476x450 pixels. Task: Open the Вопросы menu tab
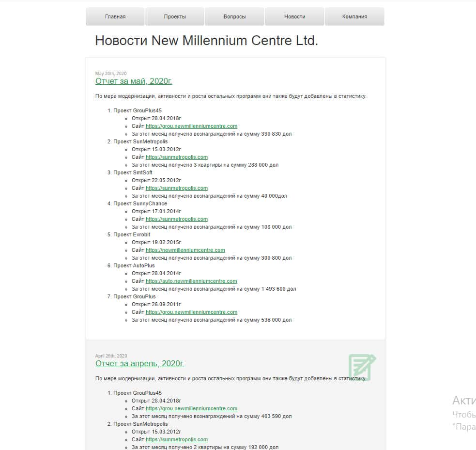click(x=234, y=16)
